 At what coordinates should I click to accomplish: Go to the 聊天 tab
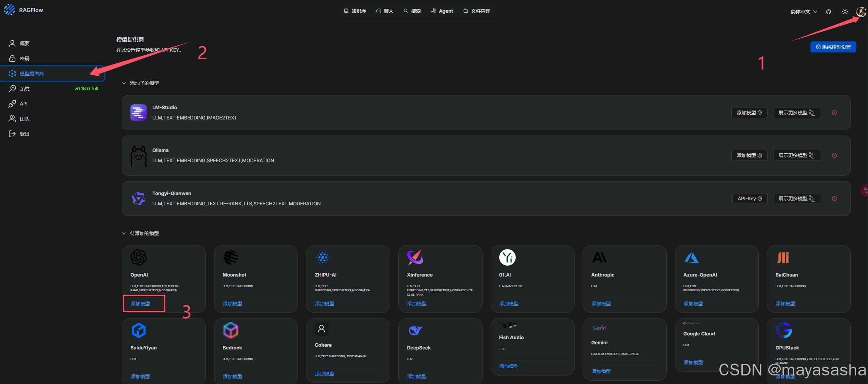pos(385,11)
